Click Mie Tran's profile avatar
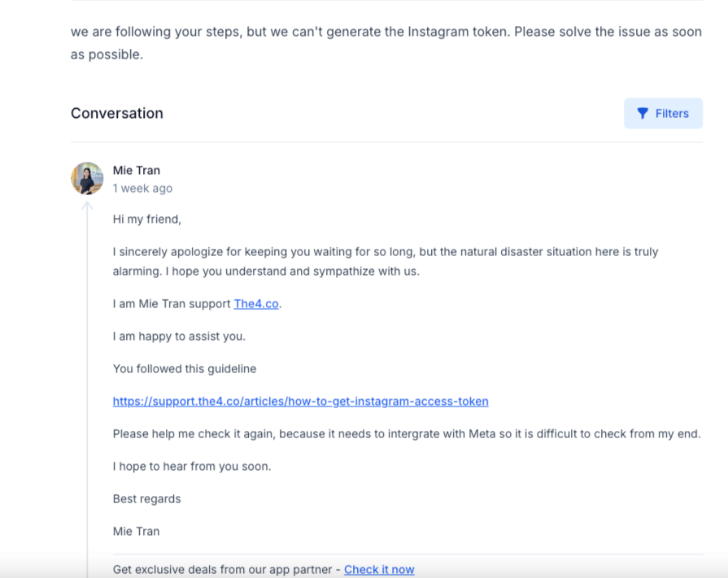Viewport: 728px width, 578px height. [x=87, y=178]
